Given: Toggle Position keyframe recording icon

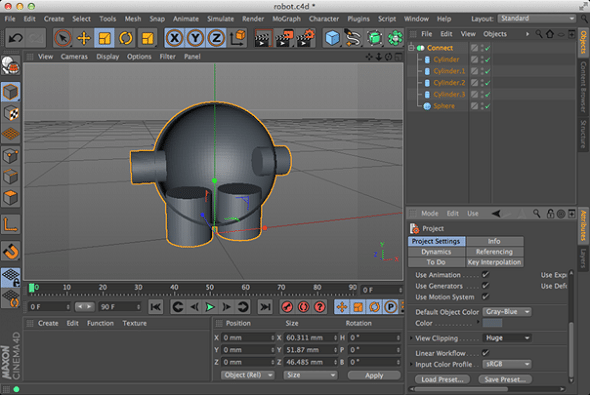Looking at the screenshot, I should pyautogui.click(x=342, y=307).
